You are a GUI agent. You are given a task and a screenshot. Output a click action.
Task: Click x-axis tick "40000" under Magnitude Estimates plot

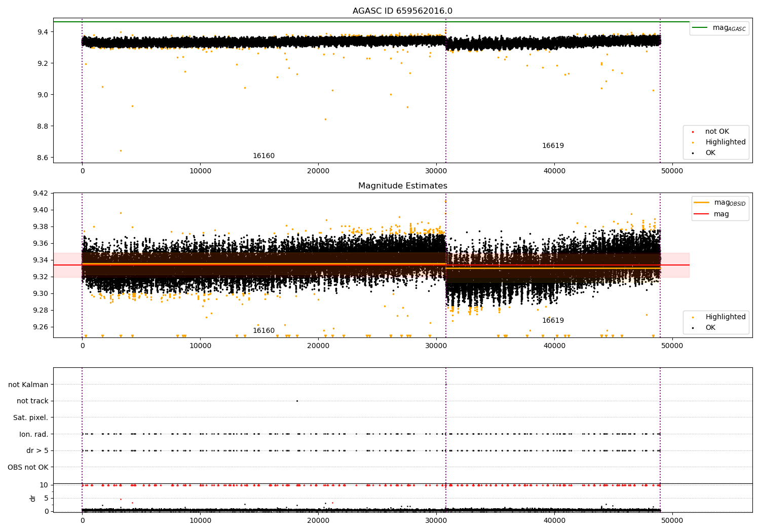tap(554, 346)
